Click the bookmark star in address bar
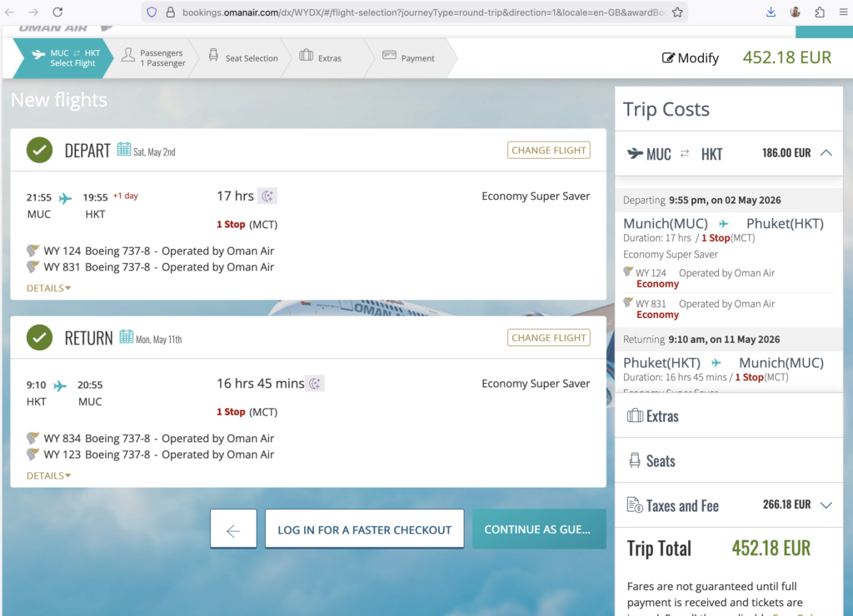853x616 pixels. click(x=677, y=12)
